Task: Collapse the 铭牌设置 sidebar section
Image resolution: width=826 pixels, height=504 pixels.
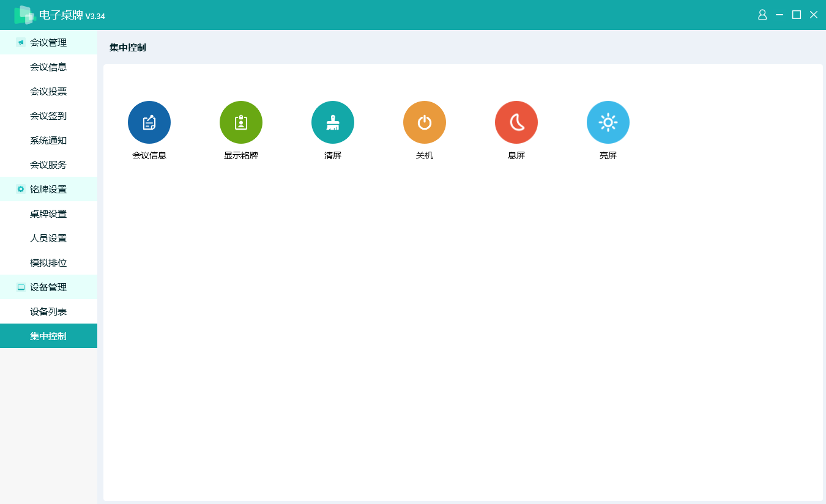Action: (x=48, y=190)
